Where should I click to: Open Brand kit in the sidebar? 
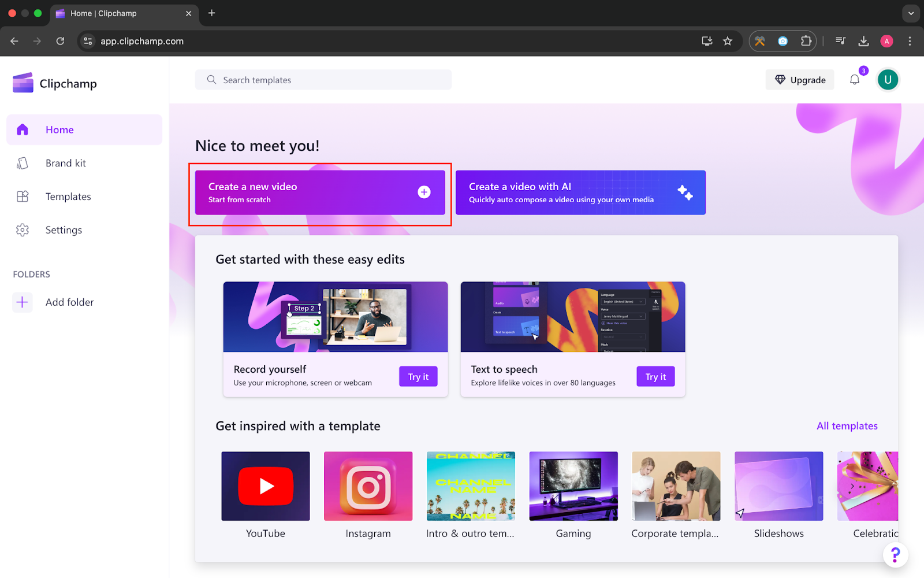[x=65, y=163]
